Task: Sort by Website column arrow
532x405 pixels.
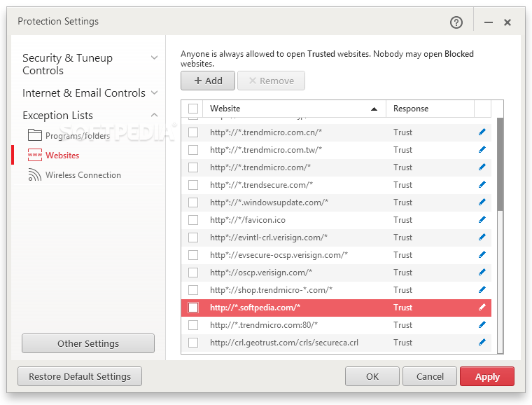Action: pyautogui.click(x=374, y=109)
